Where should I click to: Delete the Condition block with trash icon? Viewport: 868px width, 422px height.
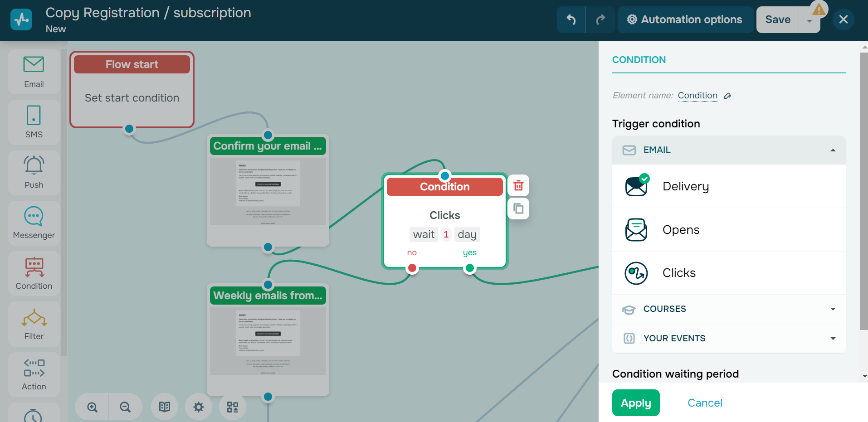(x=518, y=185)
